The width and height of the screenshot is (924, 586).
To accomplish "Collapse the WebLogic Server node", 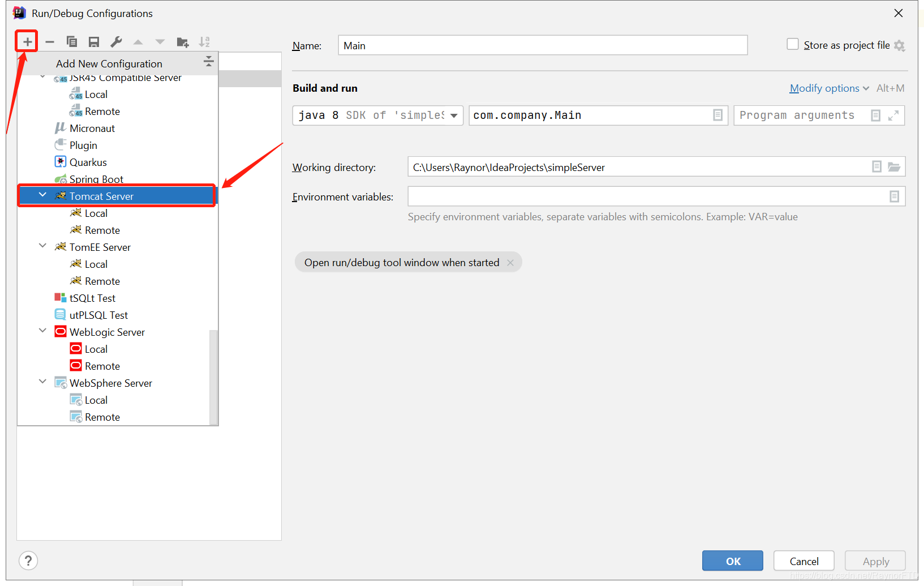I will (42, 331).
